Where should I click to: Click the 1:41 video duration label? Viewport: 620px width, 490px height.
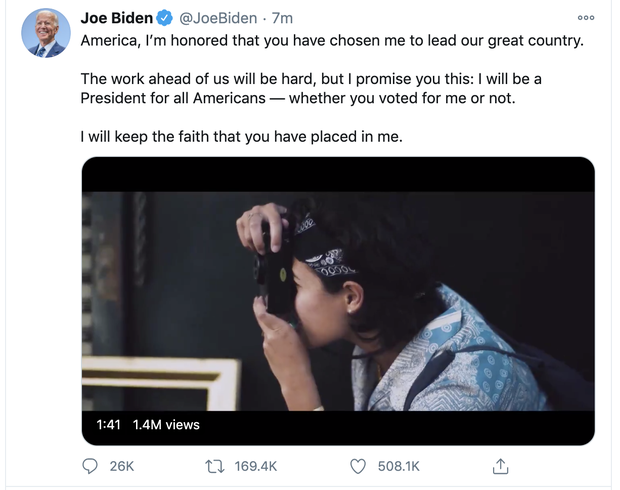(108, 424)
